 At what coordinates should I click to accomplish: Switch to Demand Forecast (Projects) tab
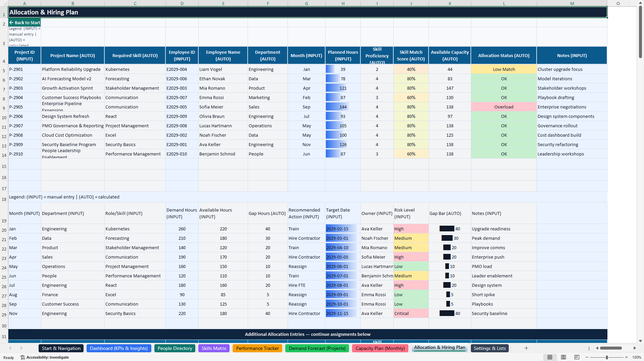click(x=317, y=348)
